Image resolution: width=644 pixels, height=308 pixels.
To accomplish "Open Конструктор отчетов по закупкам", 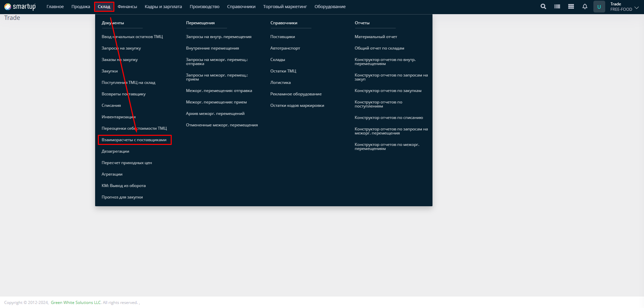I will 388,91.
